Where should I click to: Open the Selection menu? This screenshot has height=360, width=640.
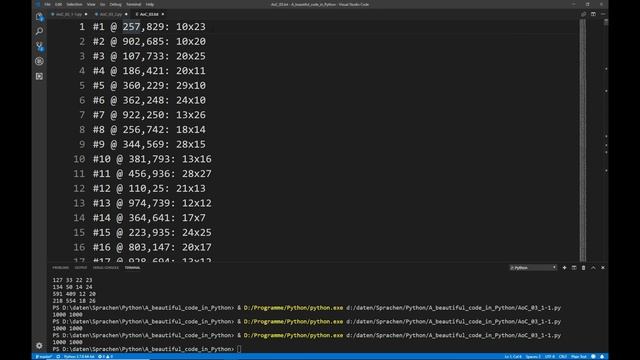(x=74, y=4)
